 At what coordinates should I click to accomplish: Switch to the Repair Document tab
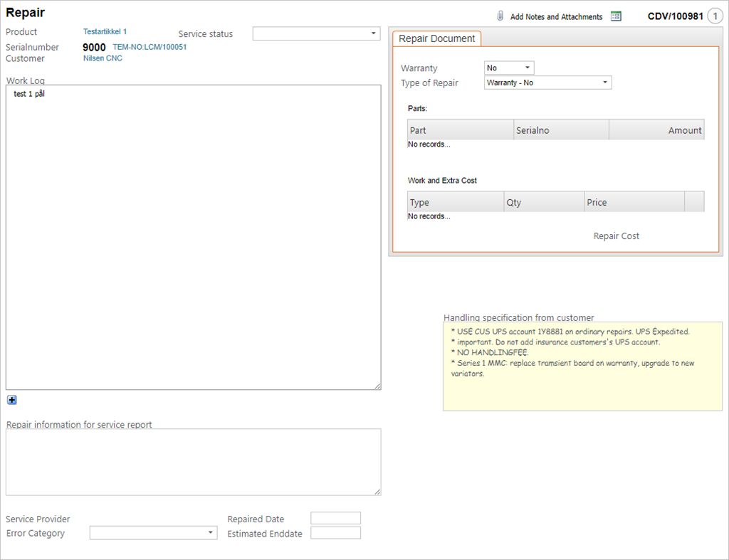coord(436,38)
